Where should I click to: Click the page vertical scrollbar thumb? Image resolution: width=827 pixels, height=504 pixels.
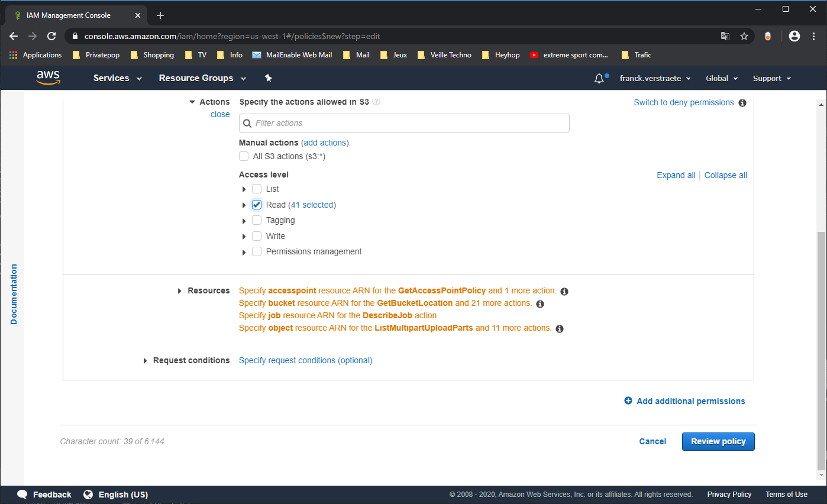(820, 351)
